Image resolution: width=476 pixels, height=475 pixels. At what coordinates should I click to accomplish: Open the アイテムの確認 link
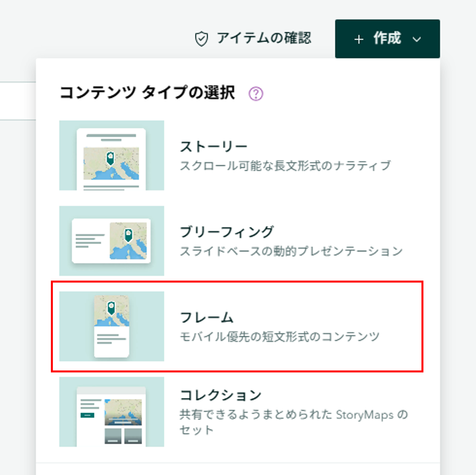pos(253,38)
